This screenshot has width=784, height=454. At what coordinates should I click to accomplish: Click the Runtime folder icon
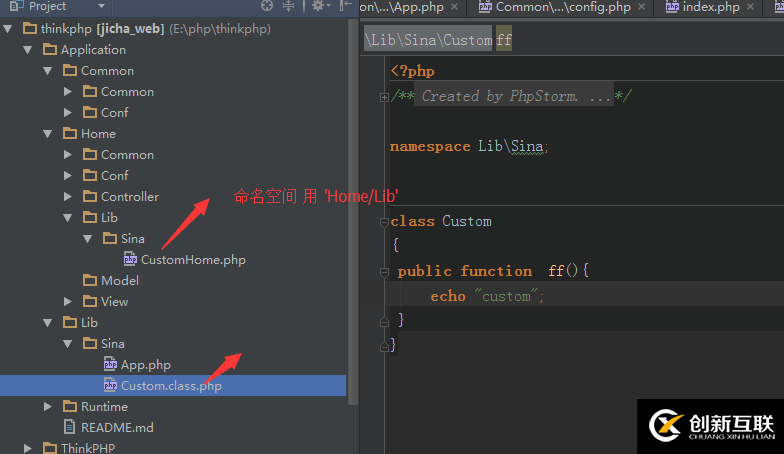(x=70, y=406)
